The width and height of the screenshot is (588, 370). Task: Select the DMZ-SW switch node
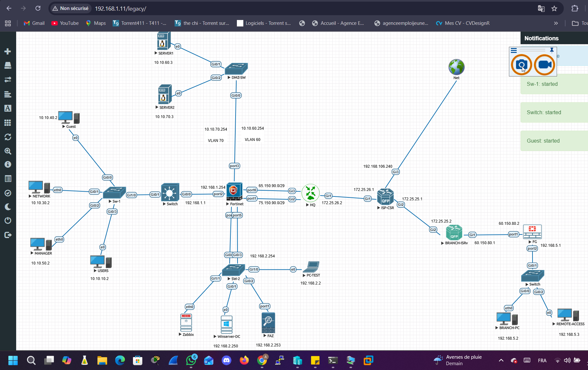[236, 69]
